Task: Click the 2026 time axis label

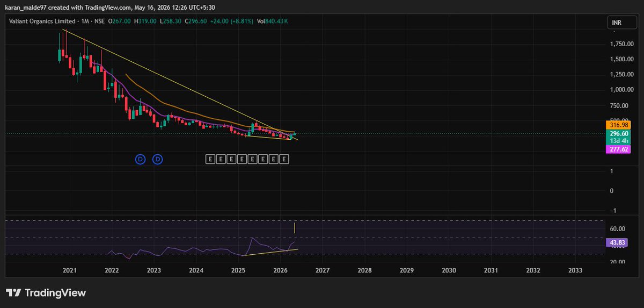Action: [280, 270]
